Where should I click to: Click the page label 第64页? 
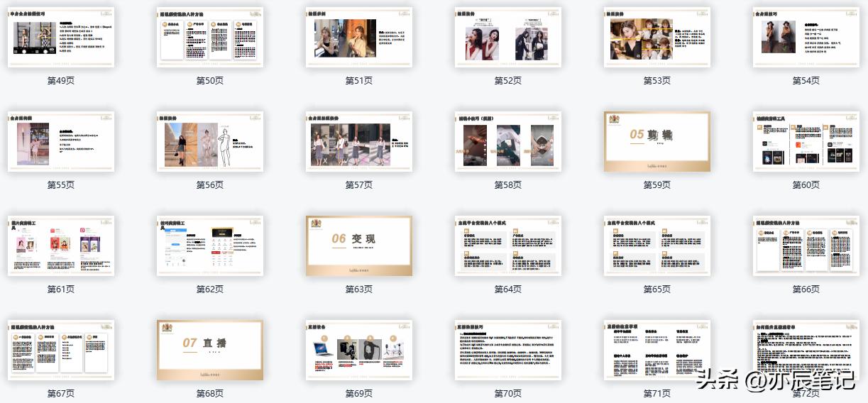coord(508,289)
